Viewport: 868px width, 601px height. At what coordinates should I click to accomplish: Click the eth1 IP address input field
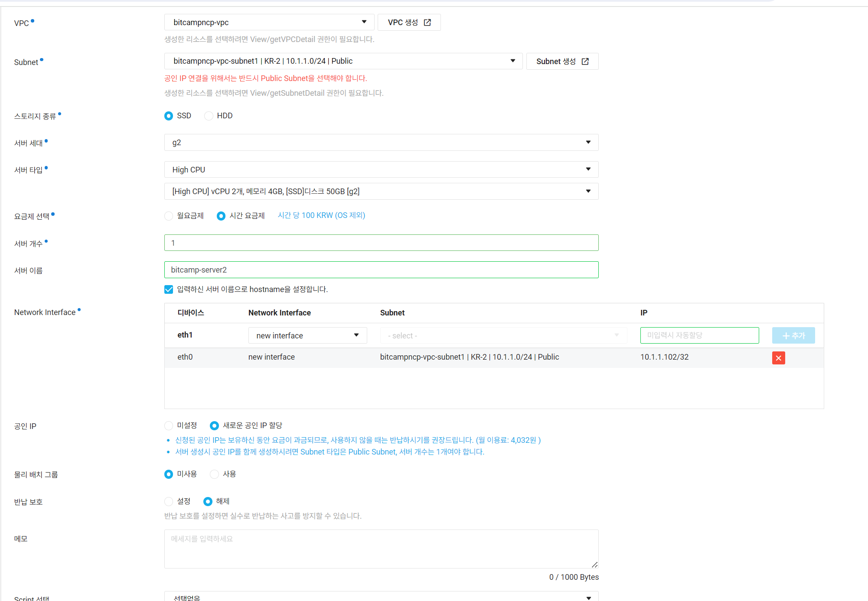click(x=699, y=335)
